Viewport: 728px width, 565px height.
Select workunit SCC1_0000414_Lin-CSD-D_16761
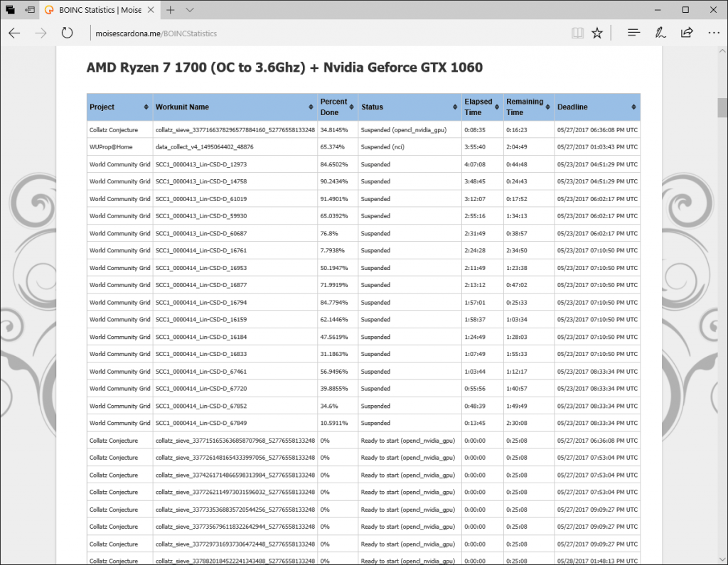(201, 251)
